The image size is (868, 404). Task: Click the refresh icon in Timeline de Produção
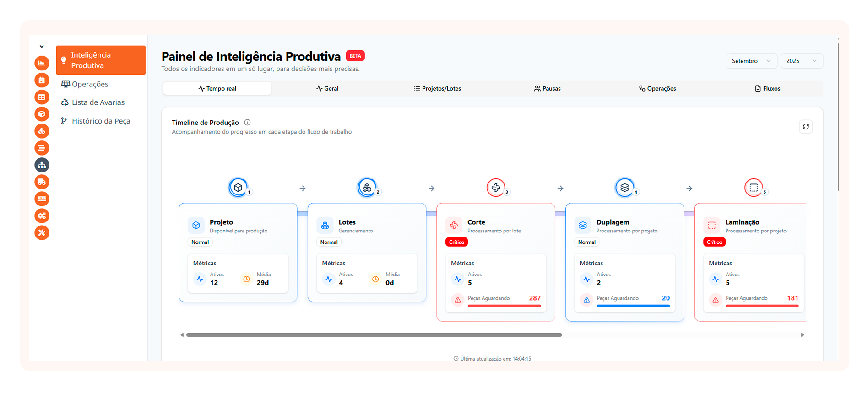pyautogui.click(x=806, y=127)
